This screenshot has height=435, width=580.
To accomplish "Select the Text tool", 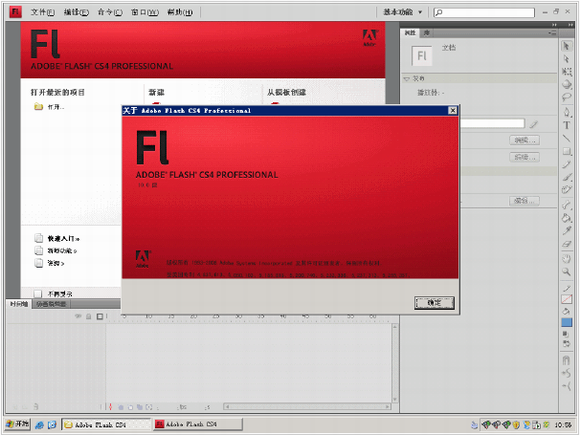I will coord(566,125).
